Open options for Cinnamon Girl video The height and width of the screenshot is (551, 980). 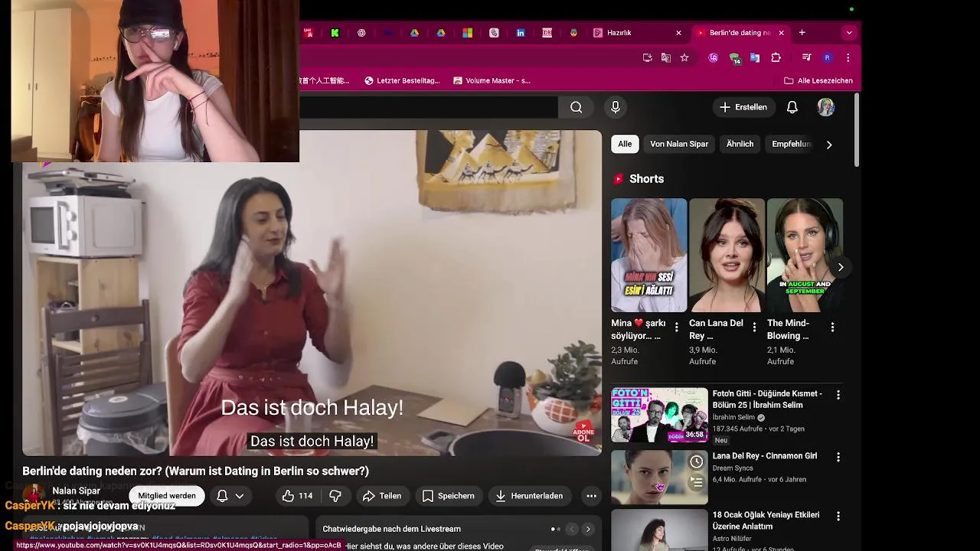pyautogui.click(x=838, y=457)
